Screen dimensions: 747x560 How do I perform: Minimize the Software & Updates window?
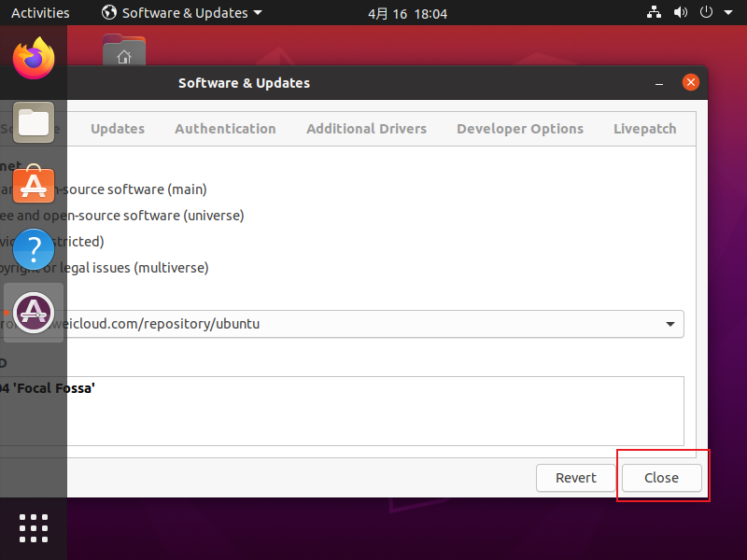(x=659, y=83)
